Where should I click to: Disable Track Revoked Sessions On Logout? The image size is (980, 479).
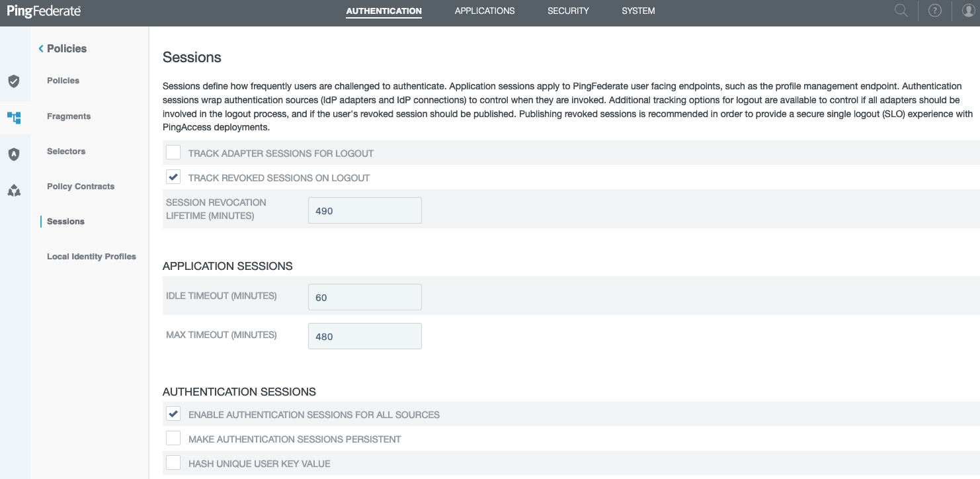173,177
